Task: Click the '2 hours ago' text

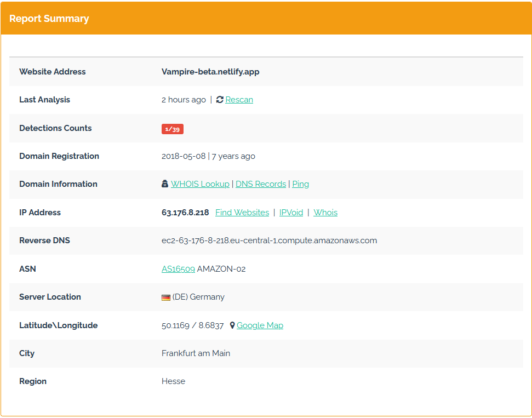Action: [x=184, y=100]
